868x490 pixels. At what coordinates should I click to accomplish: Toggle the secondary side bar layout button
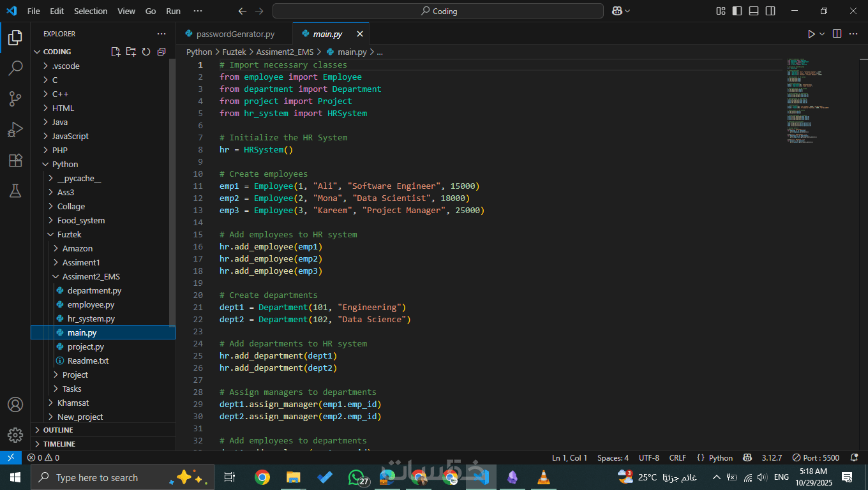point(770,11)
